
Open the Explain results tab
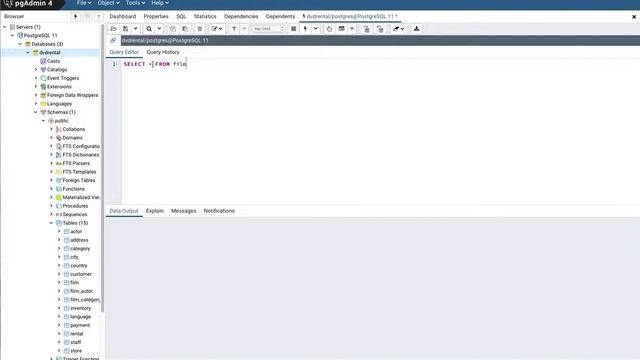(x=155, y=211)
